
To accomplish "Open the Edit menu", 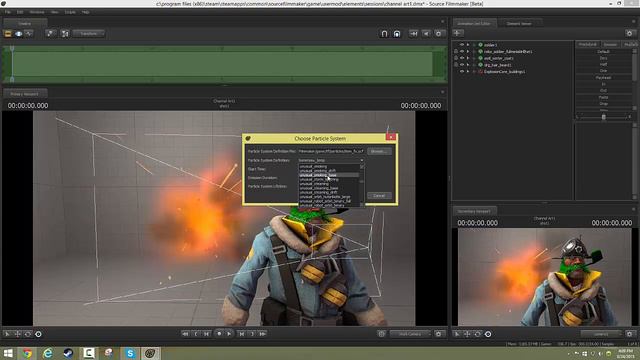I will 20,12.
